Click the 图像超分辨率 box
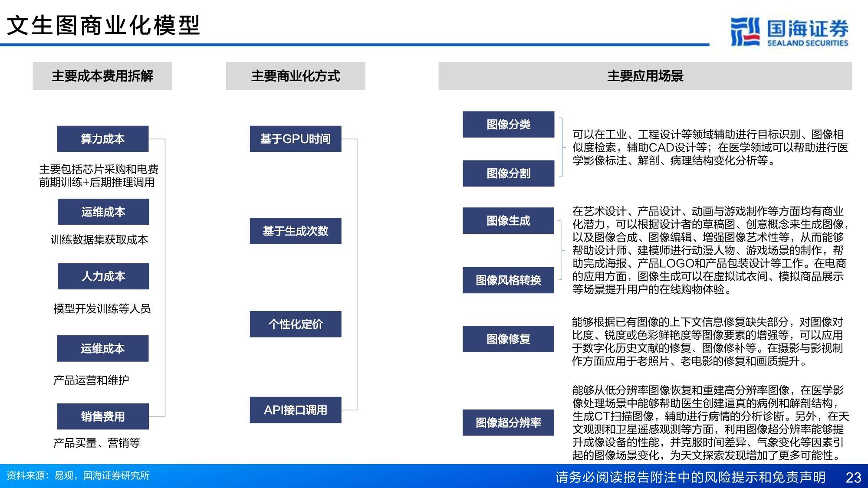This screenshot has width=868, height=488. click(x=509, y=422)
